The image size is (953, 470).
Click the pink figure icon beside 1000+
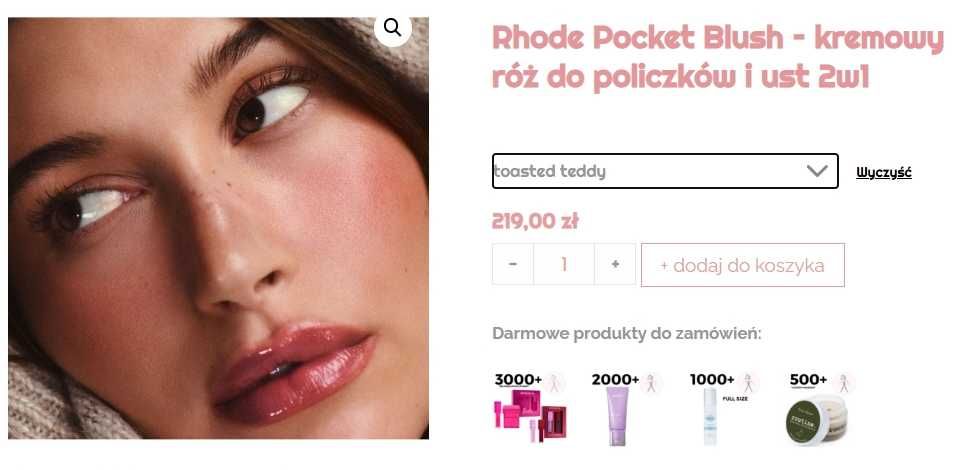(748, 383)
